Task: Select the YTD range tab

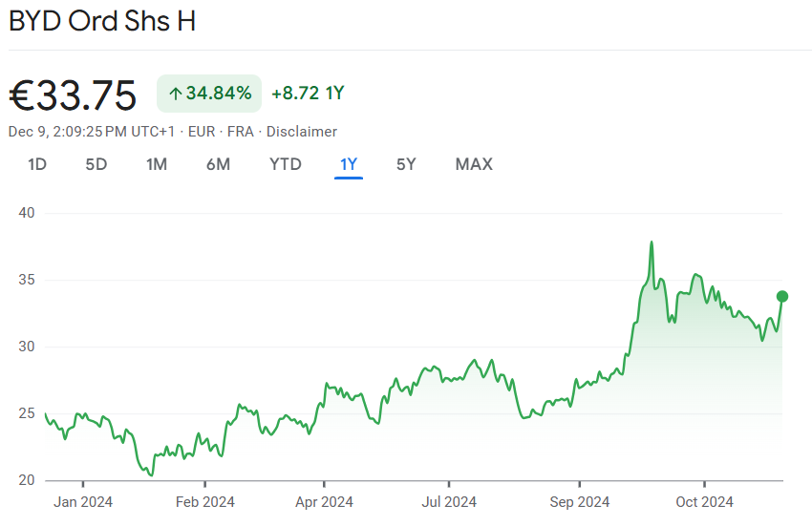Action: pos(286,164)
